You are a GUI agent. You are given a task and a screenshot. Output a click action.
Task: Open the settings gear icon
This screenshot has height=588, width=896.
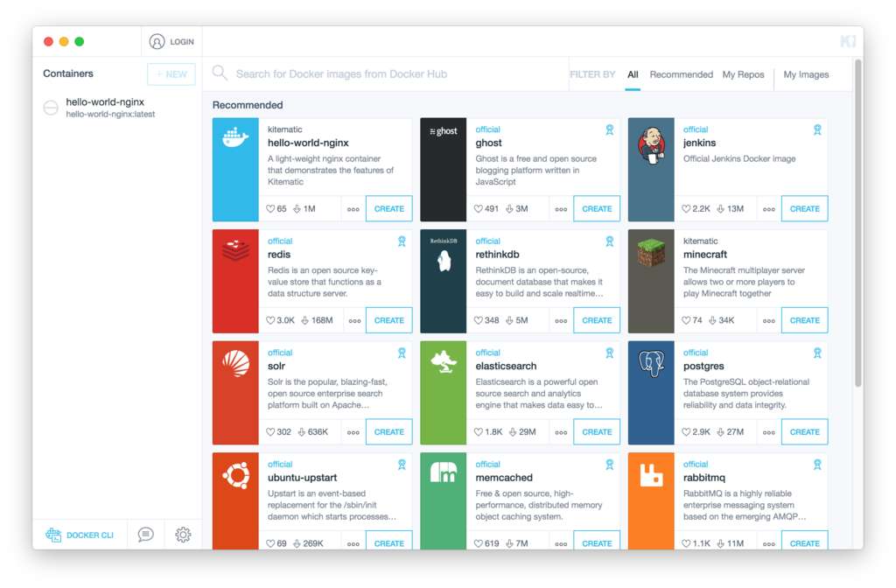183,535
